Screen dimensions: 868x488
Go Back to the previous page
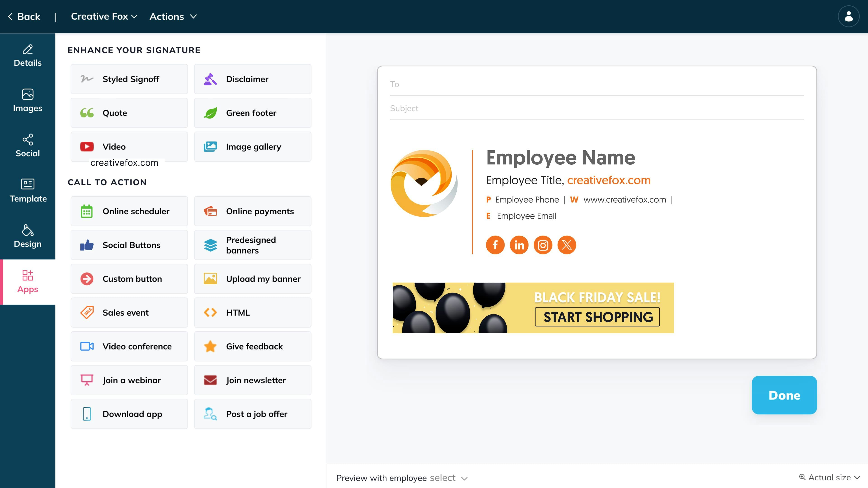tap(24, 16)
